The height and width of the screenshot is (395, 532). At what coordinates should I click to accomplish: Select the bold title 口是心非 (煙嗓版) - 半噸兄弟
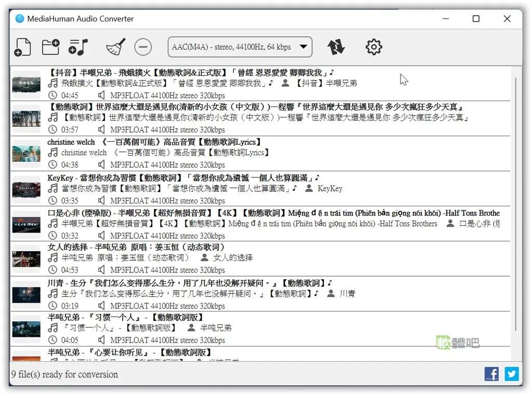(273, 213)
